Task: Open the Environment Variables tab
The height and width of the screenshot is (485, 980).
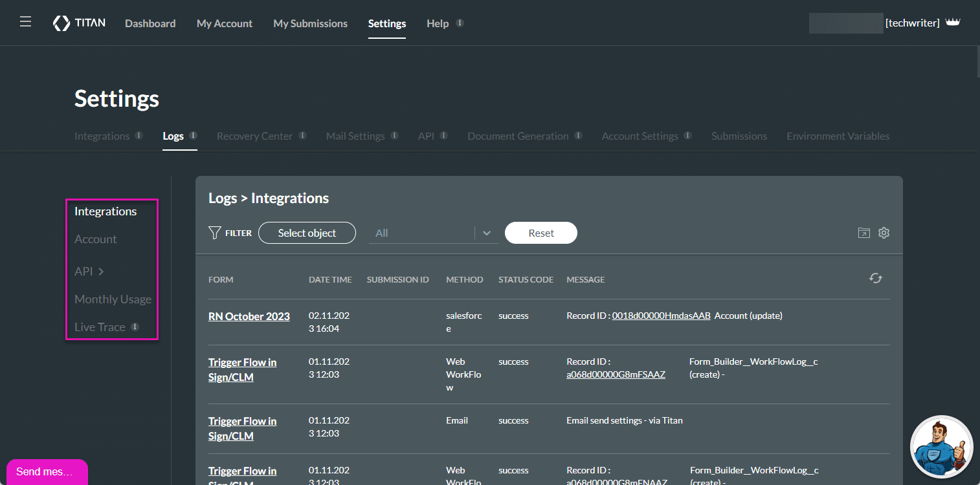Action: (838, 136)
